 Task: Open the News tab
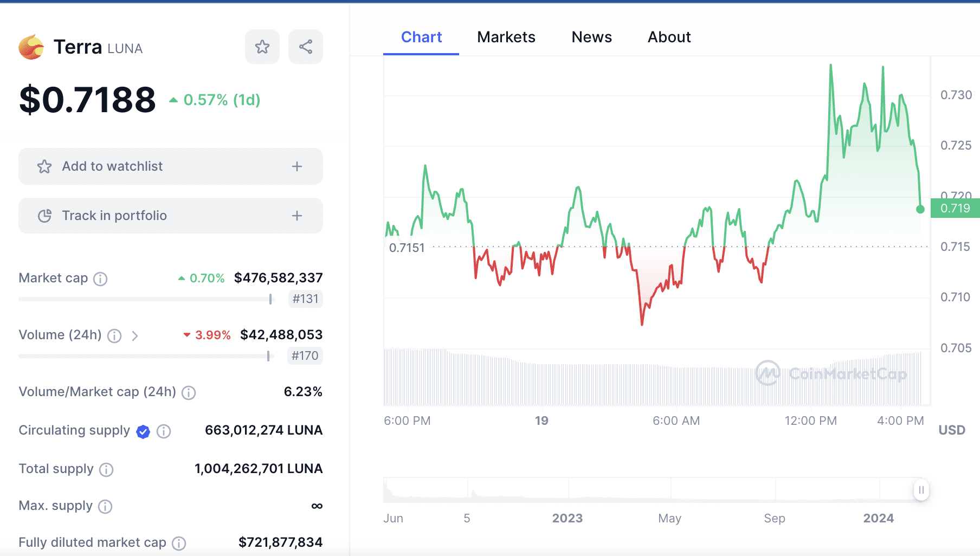click(591, 37)
